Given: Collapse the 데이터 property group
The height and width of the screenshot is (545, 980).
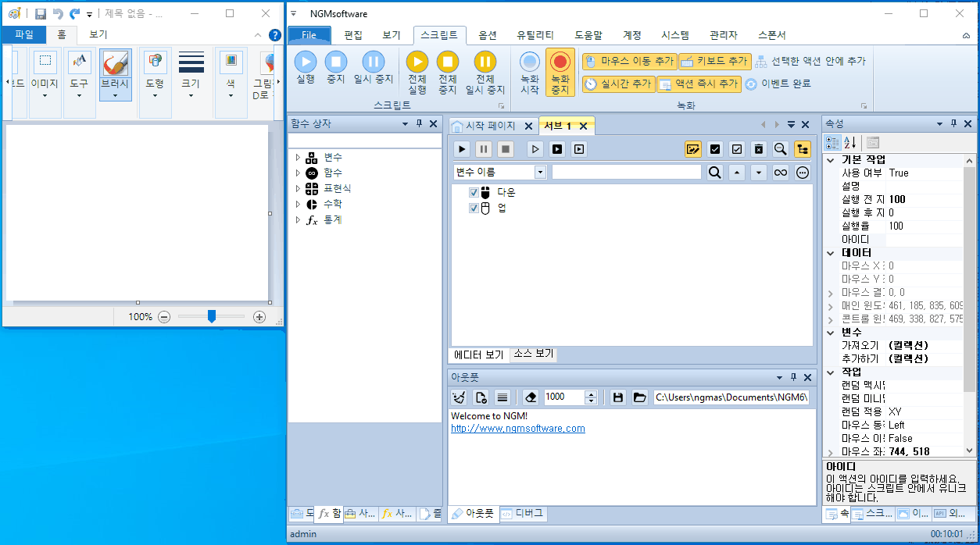Looking at the screenshot, I should [x=831, y=253].
